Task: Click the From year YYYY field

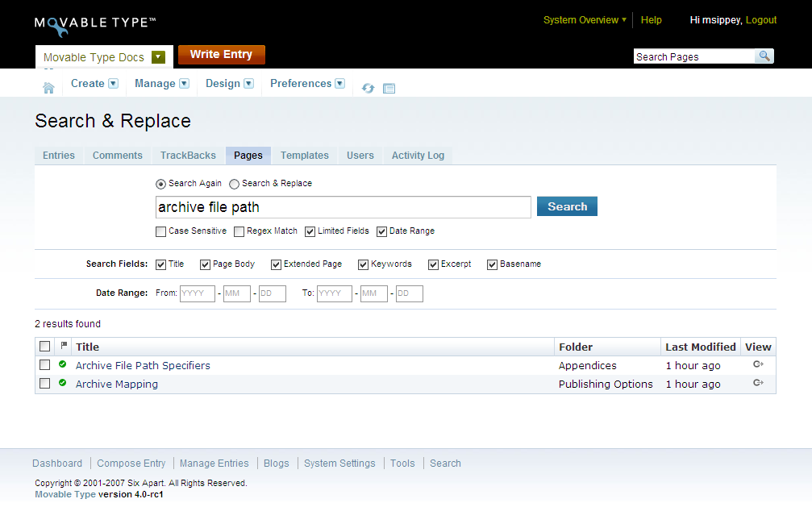Action: (x=197, y=293)
